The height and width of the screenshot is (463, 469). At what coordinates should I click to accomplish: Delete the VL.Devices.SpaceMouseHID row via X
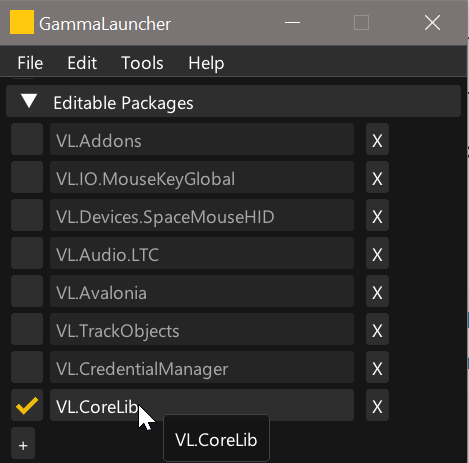377,215
